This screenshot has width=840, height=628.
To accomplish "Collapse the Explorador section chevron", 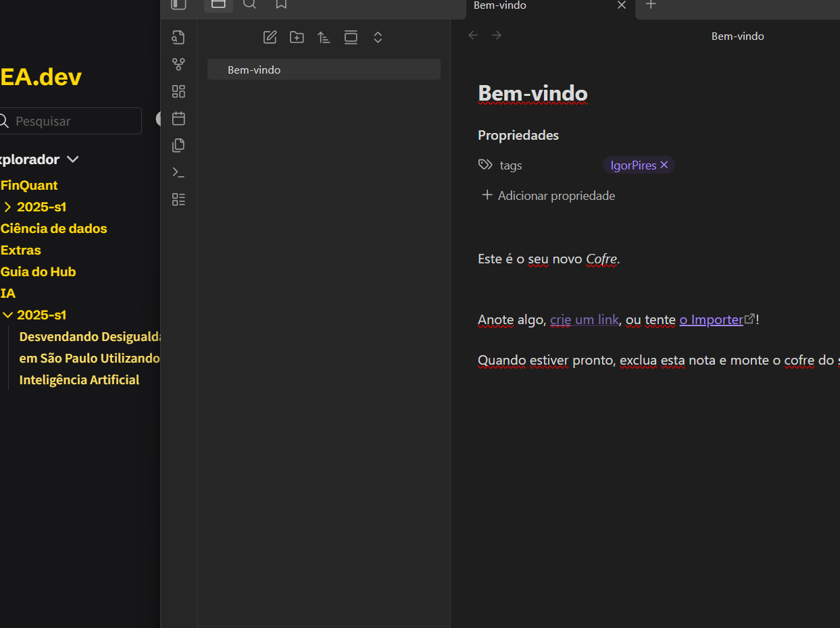I will pos(73,159).
